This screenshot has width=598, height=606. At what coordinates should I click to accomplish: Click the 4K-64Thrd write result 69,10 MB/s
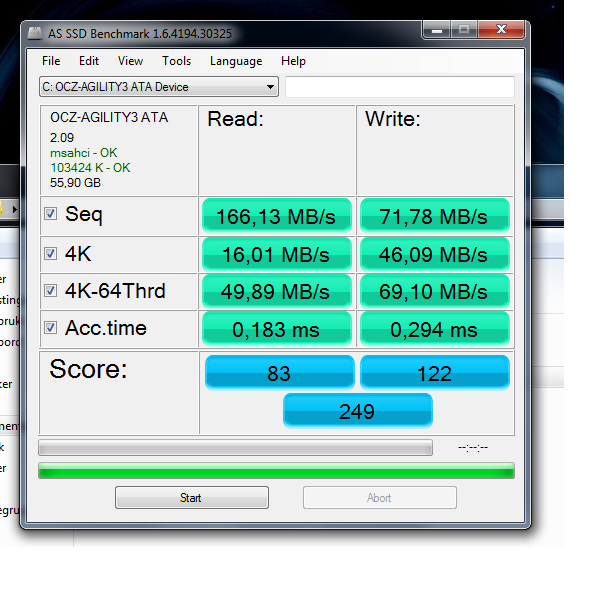434,291
